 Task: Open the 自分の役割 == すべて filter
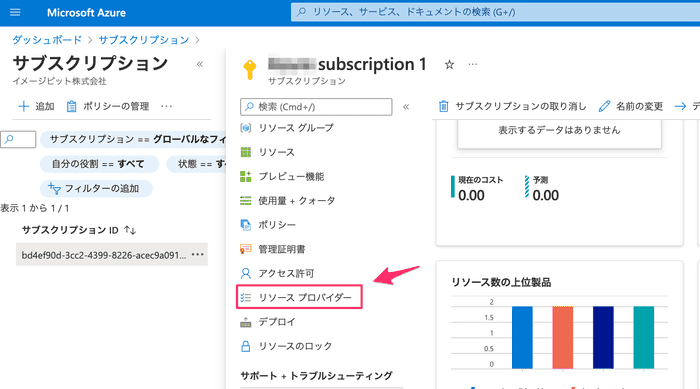pyautogui.click(x=99, y=164)
